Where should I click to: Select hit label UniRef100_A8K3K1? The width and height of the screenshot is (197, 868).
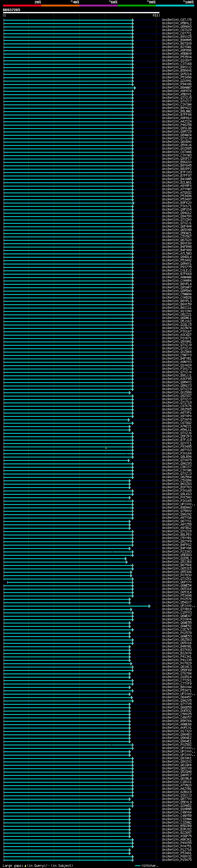(177, 839)
